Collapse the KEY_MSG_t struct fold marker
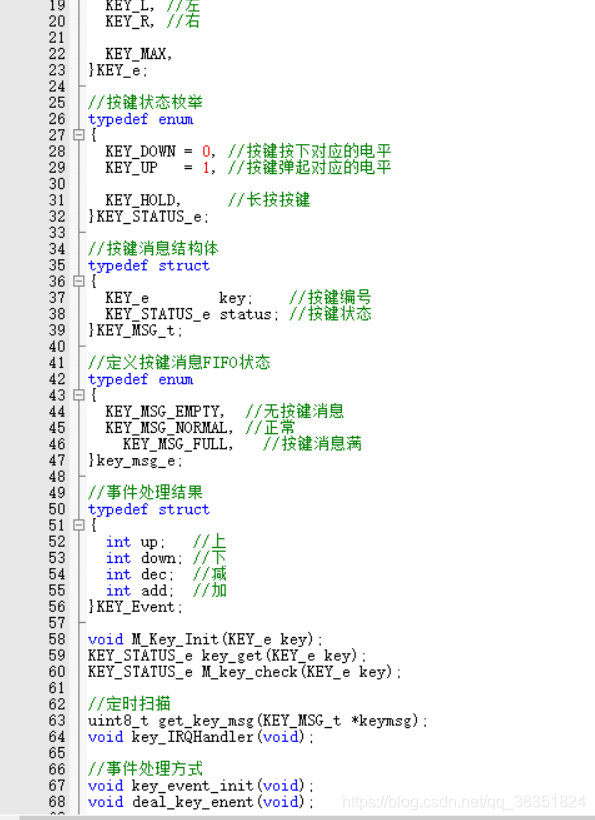595x820 pixels. click(x=78, y=282)
